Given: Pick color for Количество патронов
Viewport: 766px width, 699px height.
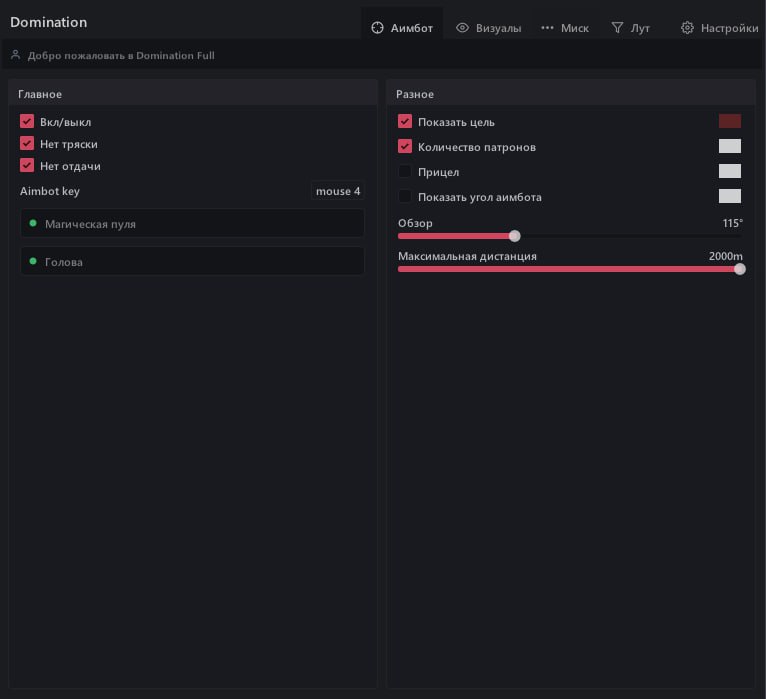Looking at the screenshot, I should pyautogui.click(x=730, y=146).
